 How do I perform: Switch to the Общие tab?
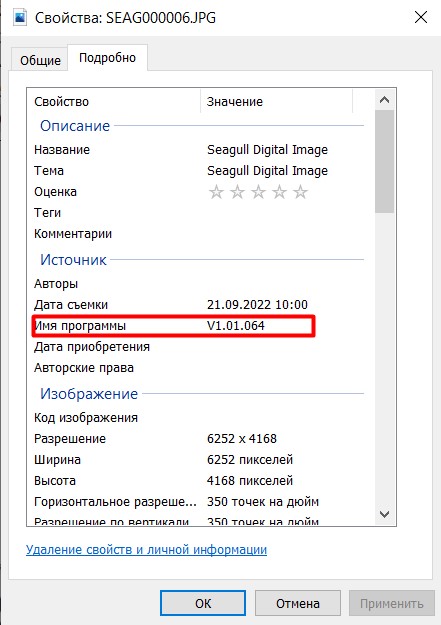pyautogui.click(x=40, y=60)
